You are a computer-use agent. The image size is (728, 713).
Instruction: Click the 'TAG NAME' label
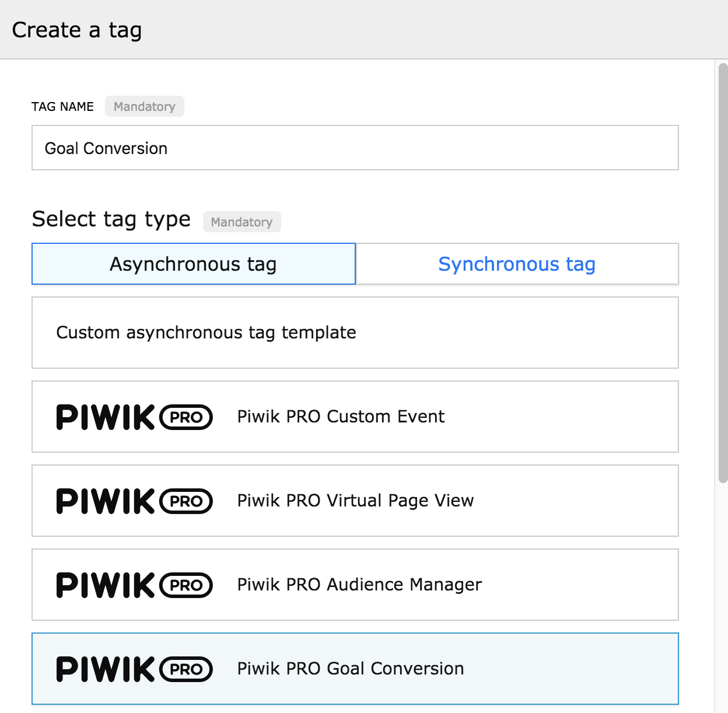pos(62,107)
